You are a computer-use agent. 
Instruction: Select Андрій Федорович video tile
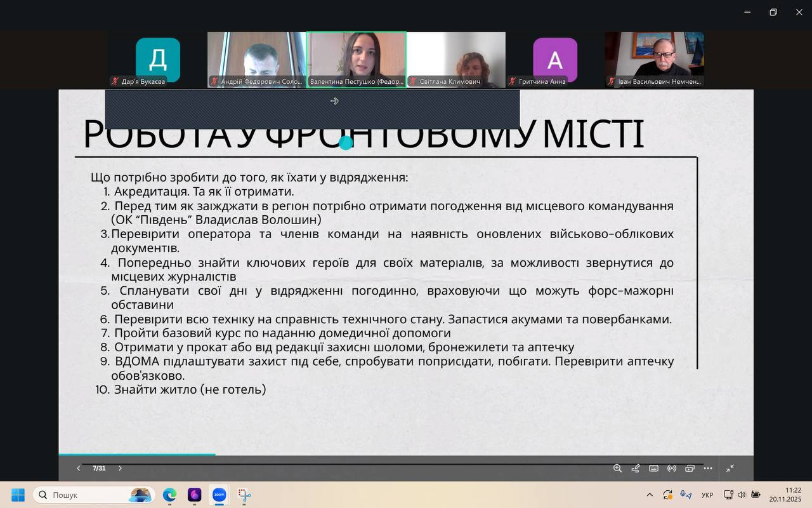point(257,60)
